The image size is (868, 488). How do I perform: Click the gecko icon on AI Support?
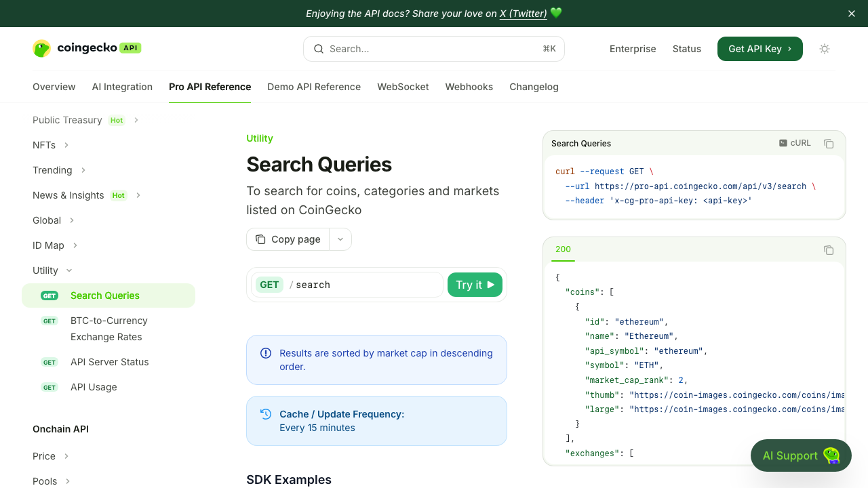(831, 455)
